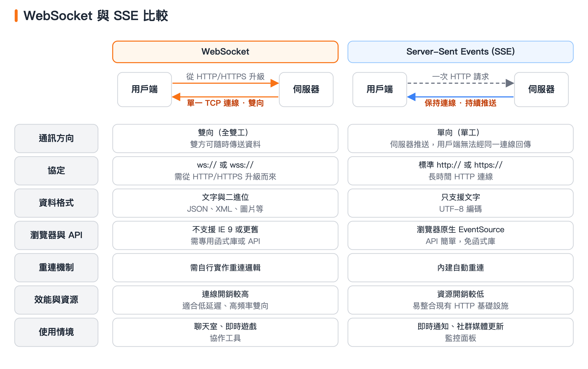
Task: Click the 瀏覽器原生 EventSource cell
Action: [x=461, y=235]
